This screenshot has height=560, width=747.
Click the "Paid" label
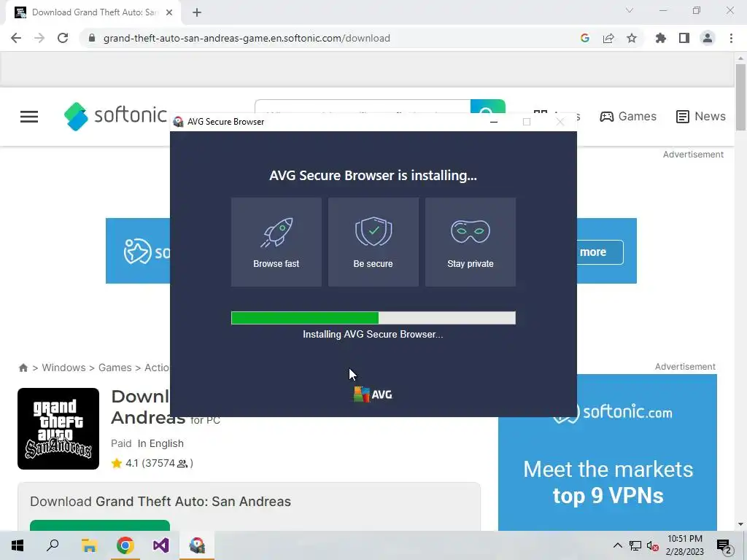click(121, 443)
